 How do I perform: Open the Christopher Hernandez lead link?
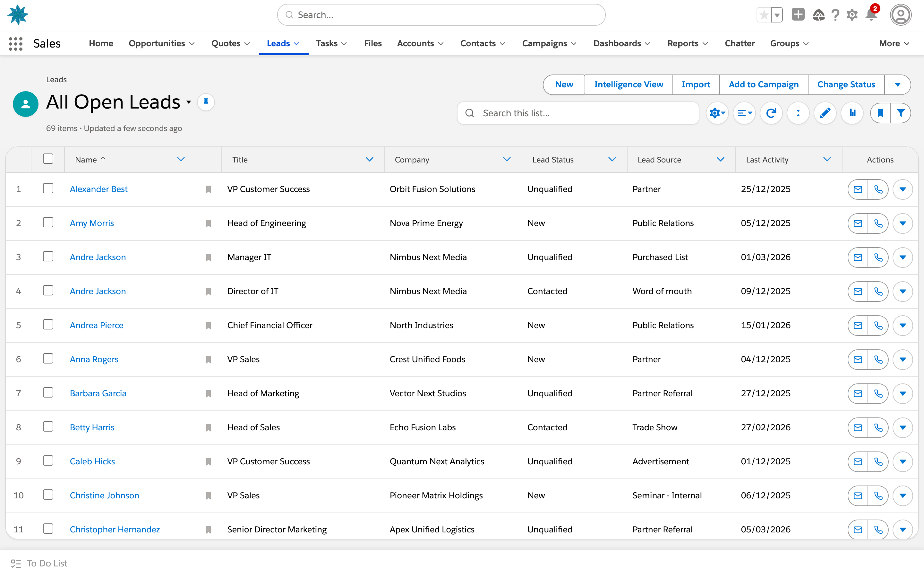pos(115,530)
